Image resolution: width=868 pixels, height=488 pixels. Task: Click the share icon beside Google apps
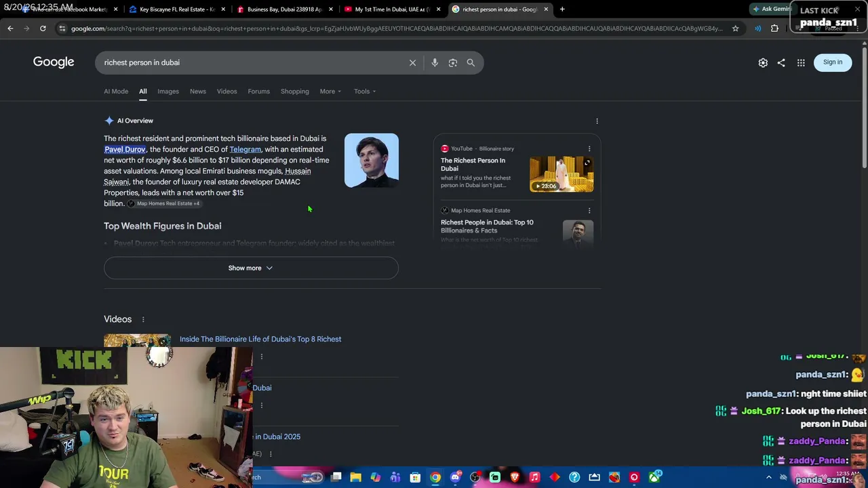pyautogui.click(x=781, y=62)
